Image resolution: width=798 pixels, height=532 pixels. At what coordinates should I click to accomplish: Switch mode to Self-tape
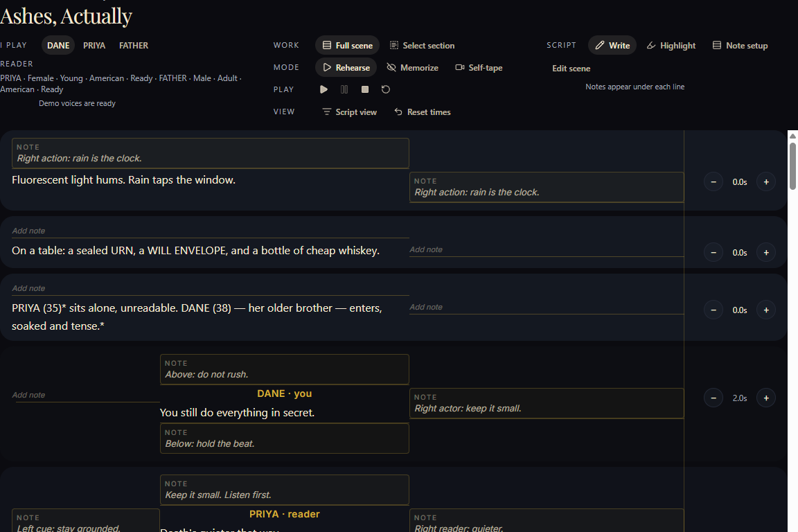coord(479,68)
